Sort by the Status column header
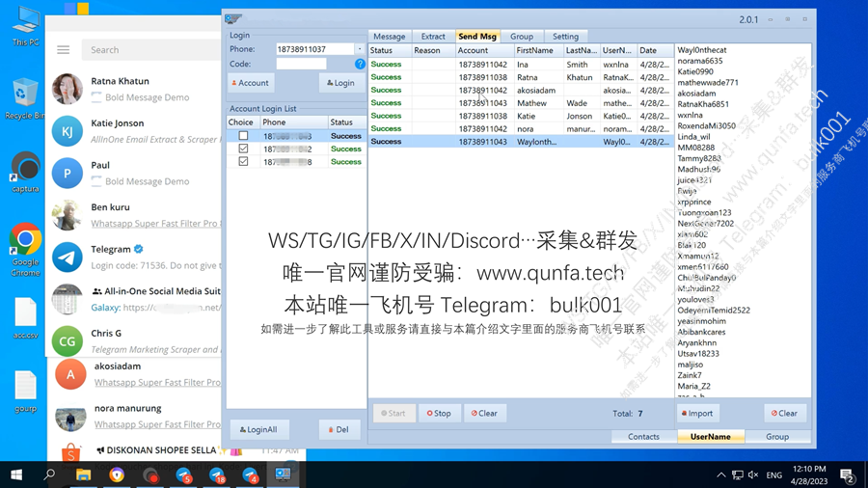Screen dimensions: 868x488 coord(390,50)
